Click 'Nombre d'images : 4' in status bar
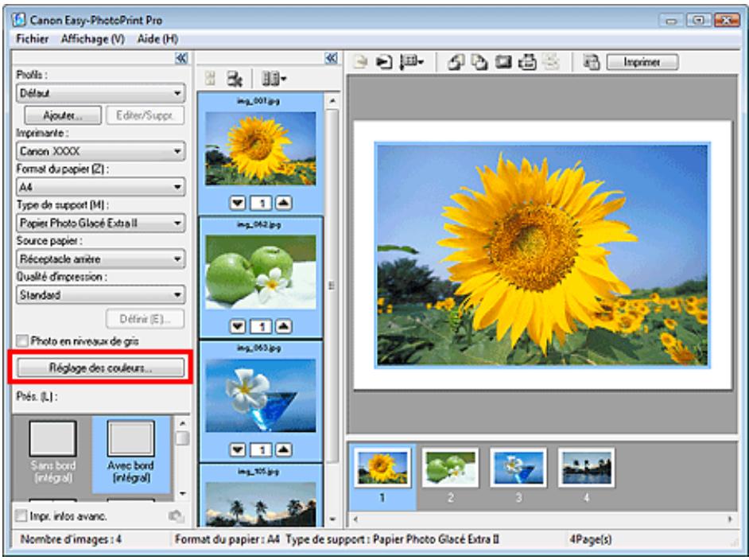Screen dimensions: 749x560 [71, 540]
